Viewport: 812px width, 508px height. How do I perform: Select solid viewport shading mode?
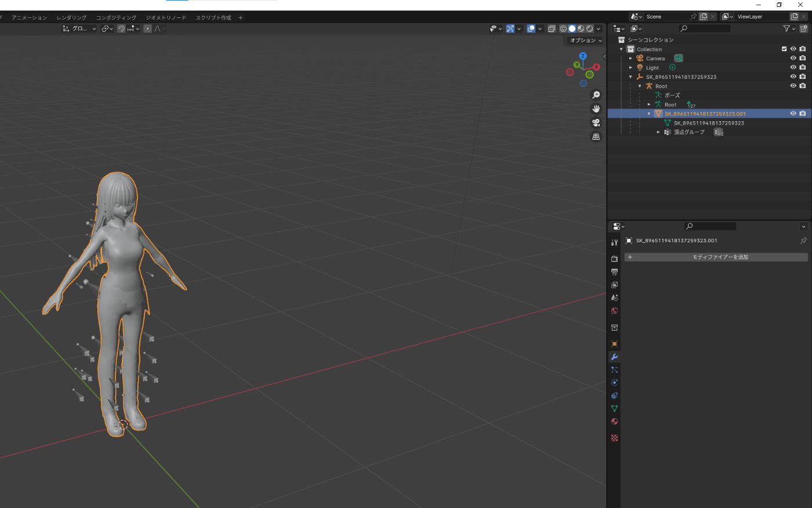[572, 28]
